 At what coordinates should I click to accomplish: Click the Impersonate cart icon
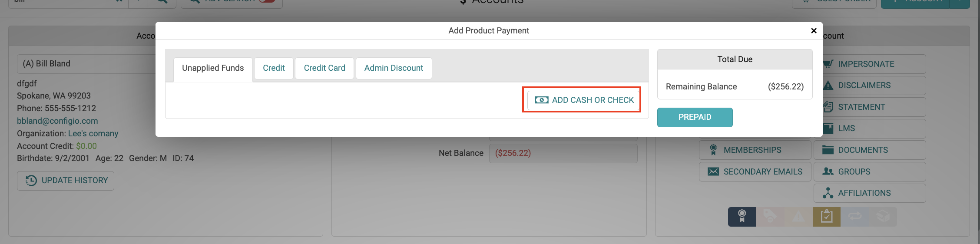[x=828, y=64]
